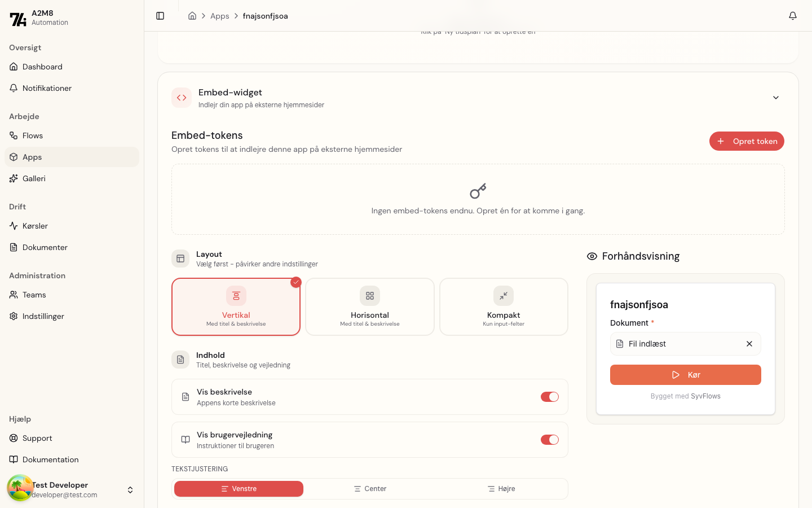Collapse the Embed-widget section chevron

pyautogui.click(x=775, y=97)
